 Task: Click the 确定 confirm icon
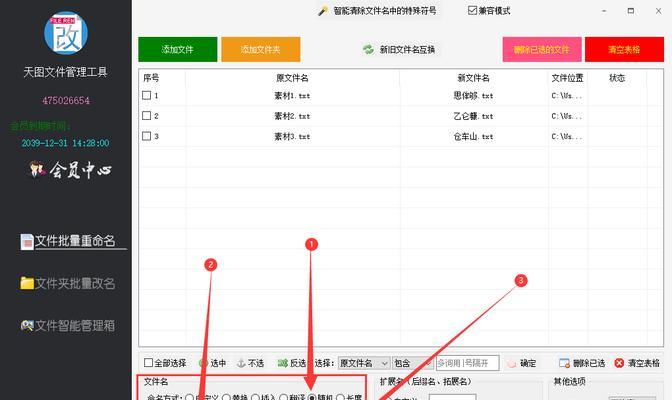(x=511, y=364)
